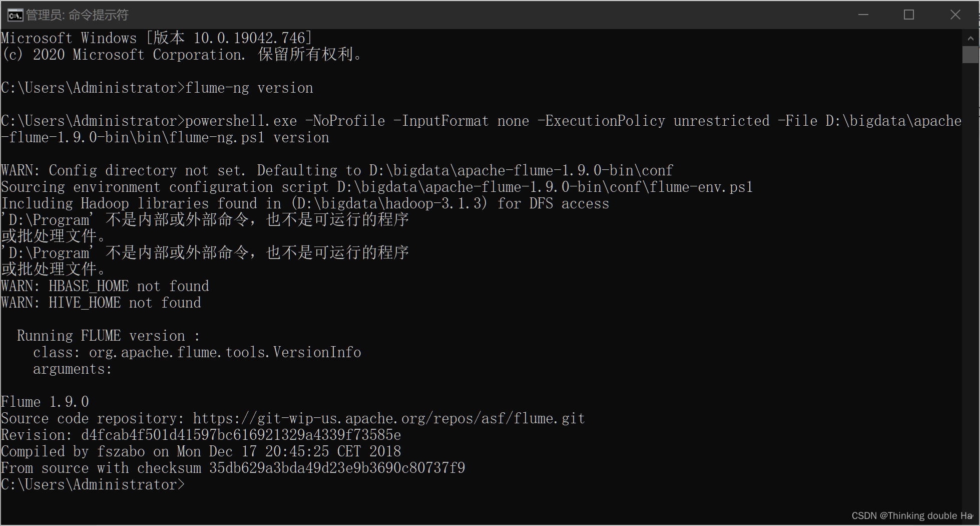Click the maximize button
This screenshot has height=526, width=980.
909,15
